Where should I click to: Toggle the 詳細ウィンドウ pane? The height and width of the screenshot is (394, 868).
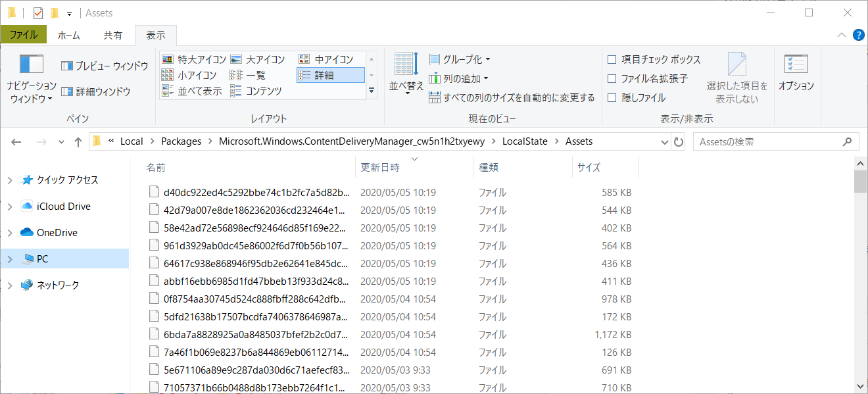[x=95, y=91]
